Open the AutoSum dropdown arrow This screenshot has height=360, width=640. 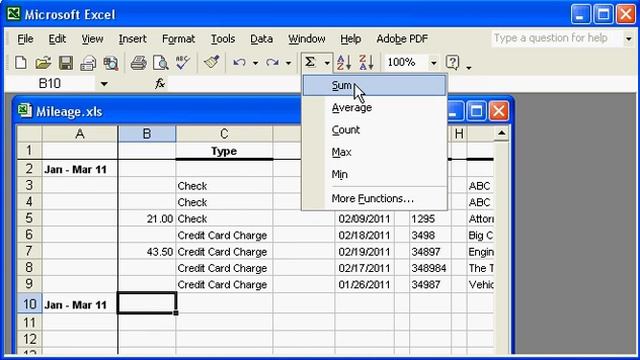(327, 63)
